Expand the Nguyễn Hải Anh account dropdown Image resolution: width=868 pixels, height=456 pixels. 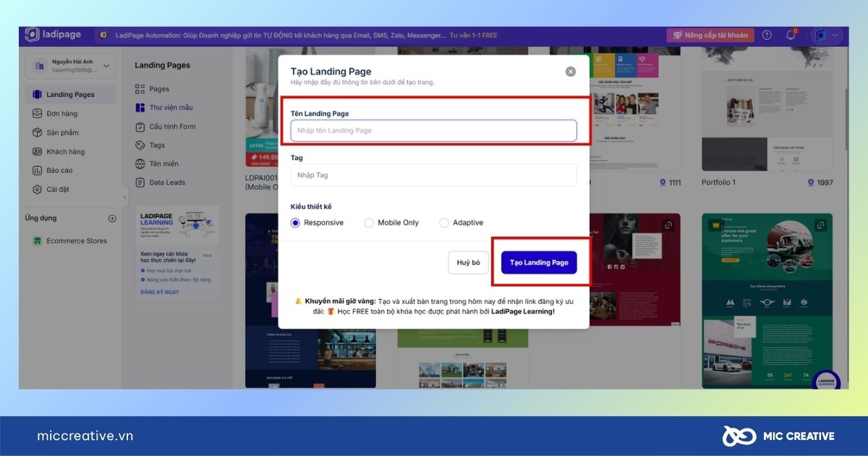tap(106, 66)
